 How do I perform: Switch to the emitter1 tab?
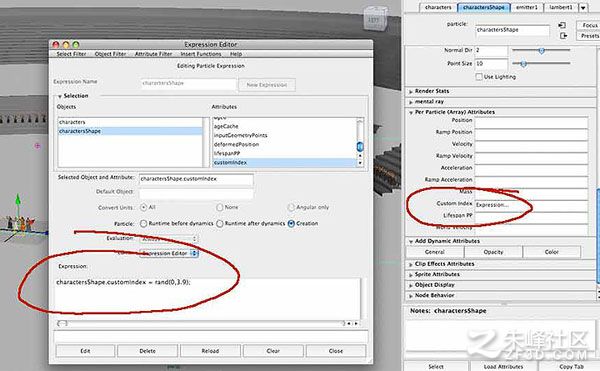coord(527,7)
